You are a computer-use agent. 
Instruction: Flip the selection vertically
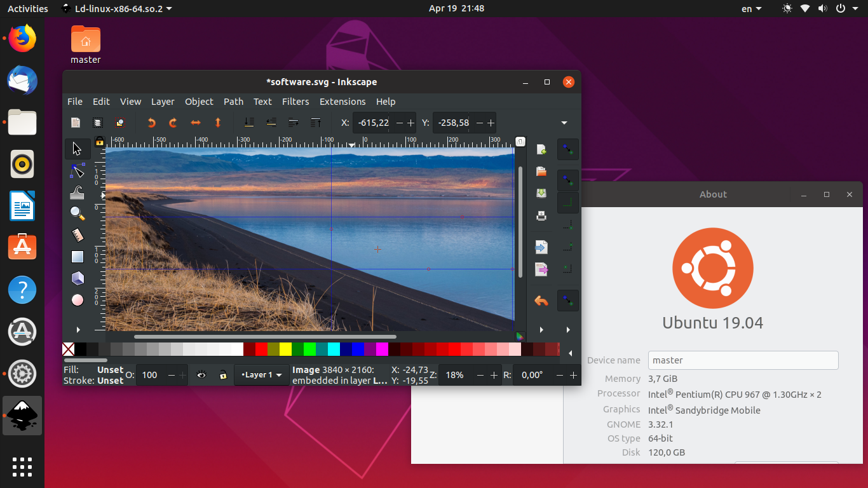click(217, 123)
